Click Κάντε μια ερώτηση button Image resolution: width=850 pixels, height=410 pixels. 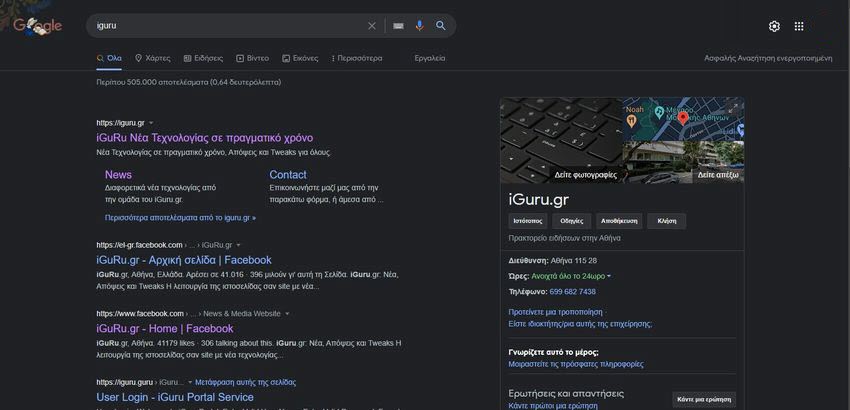(704, 400)
